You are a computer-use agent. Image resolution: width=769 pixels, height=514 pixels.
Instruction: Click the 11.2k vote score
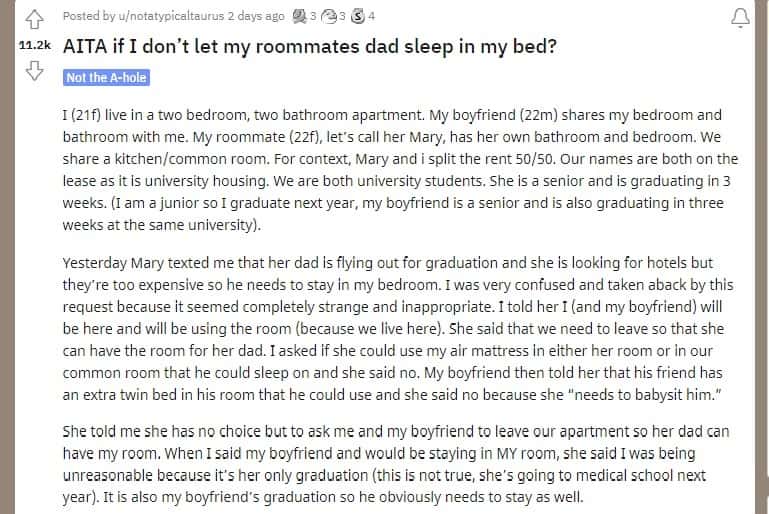[33, 46]
